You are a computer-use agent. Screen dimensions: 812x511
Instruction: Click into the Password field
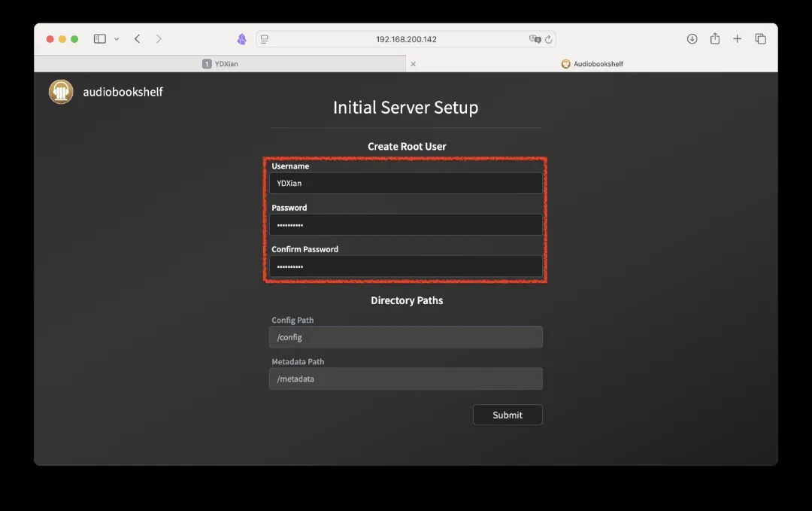[405, 224]
